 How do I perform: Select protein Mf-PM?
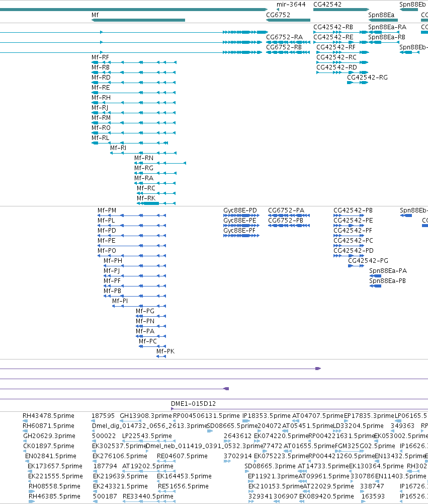coord(107,210)
